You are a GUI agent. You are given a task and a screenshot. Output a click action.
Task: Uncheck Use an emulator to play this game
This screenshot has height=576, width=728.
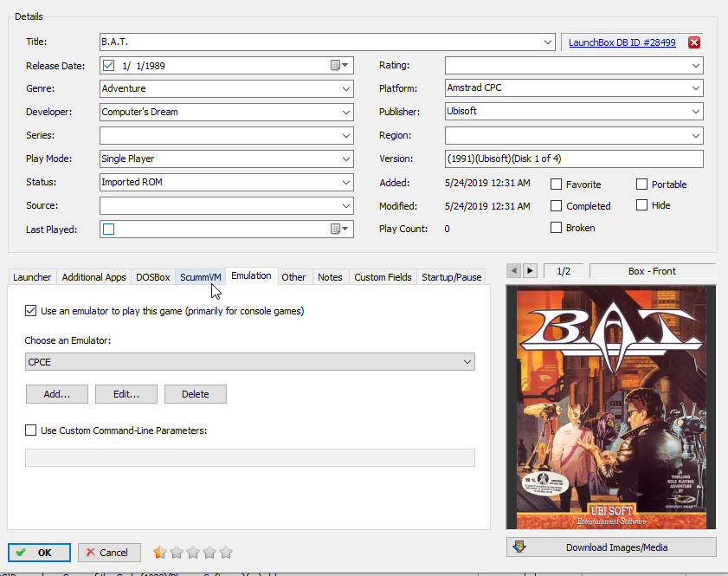pyautogui.click(x=30, y=311)
